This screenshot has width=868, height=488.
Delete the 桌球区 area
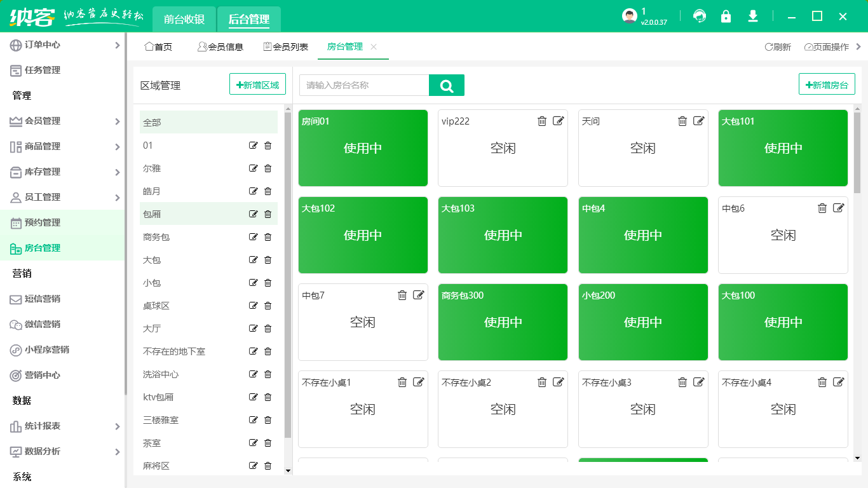(x=268, y=306)
